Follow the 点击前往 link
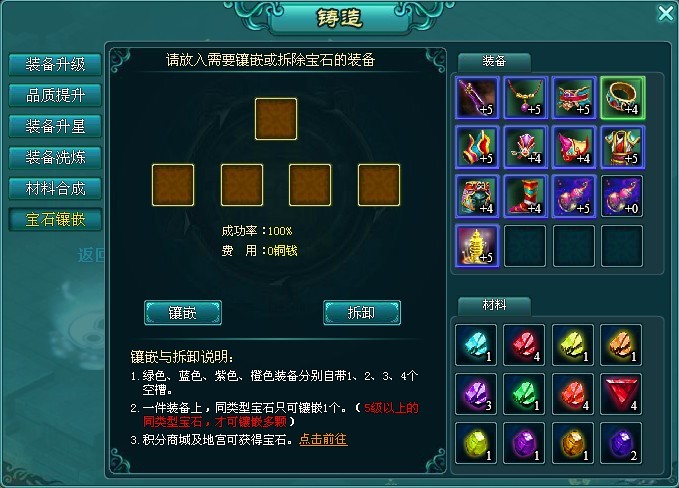This screenshot has width=679, height=488. pyautogui.click(x=323, y=440)
